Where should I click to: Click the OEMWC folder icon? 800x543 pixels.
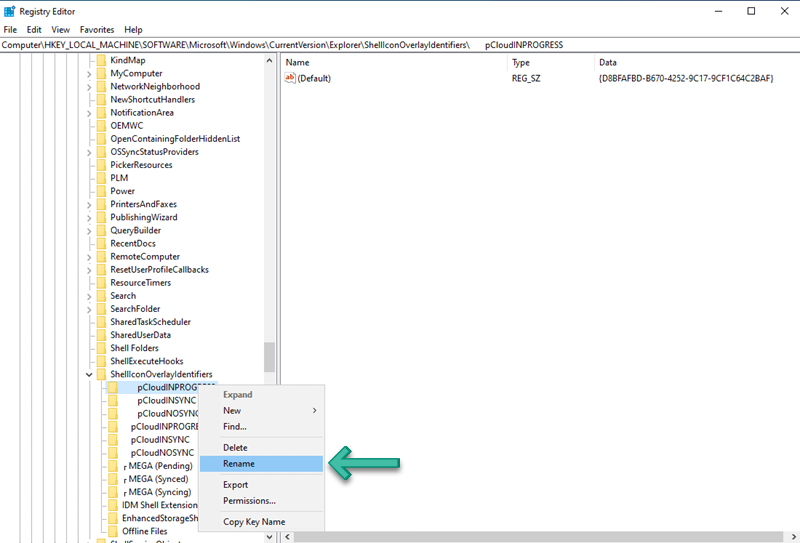click(x=101, y=126)
